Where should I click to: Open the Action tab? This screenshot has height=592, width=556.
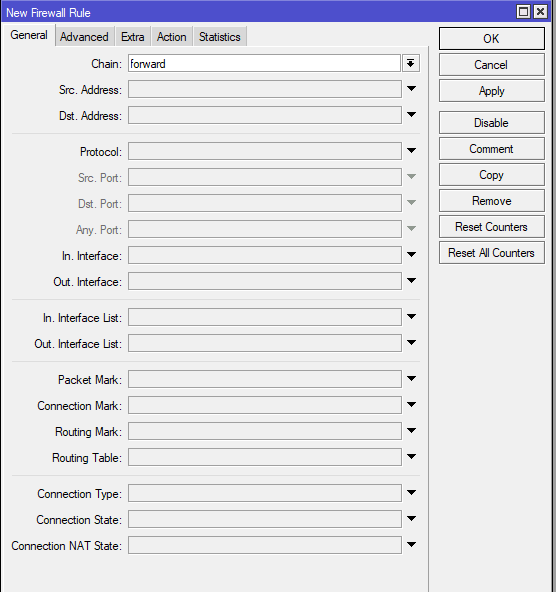tap(172, 37)
